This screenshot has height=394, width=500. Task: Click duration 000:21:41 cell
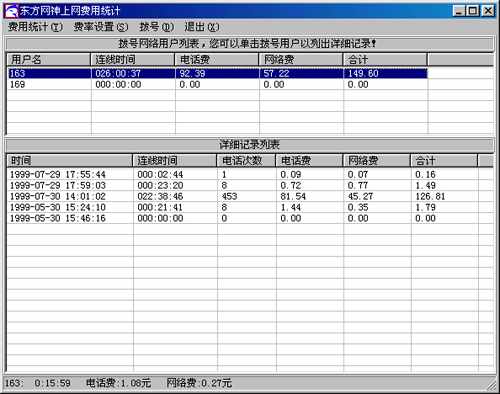pos(160,207)
